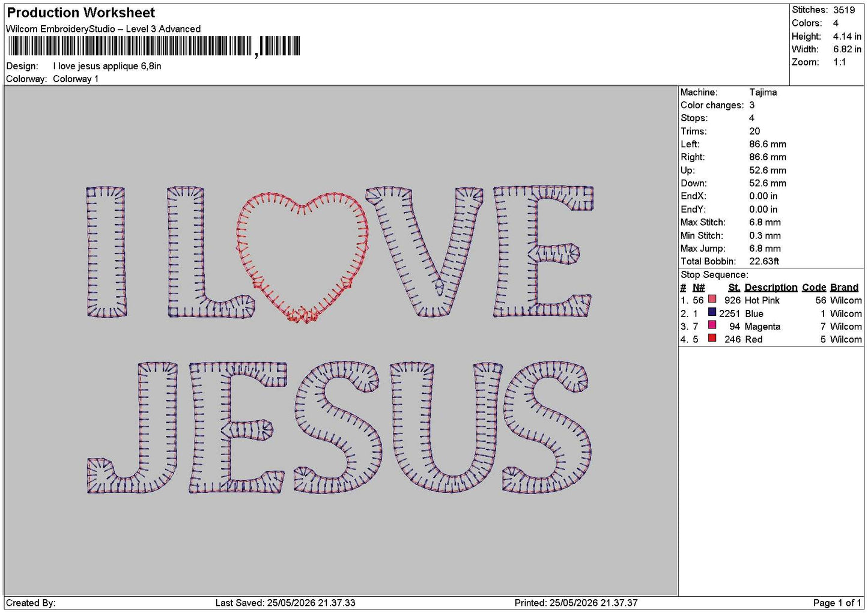Click the red heart applique design
Viewport: 868px width, 613px height.
(x=302, y=257)
